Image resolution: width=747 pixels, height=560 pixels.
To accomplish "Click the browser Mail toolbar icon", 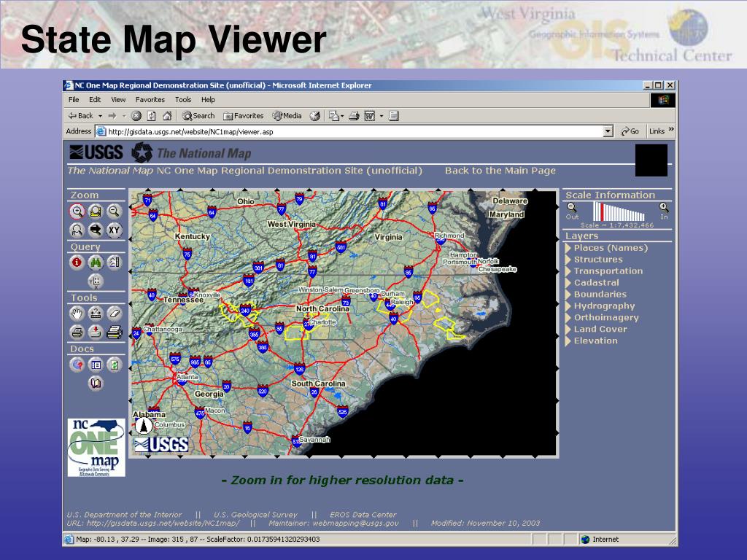I will point(336,116).
